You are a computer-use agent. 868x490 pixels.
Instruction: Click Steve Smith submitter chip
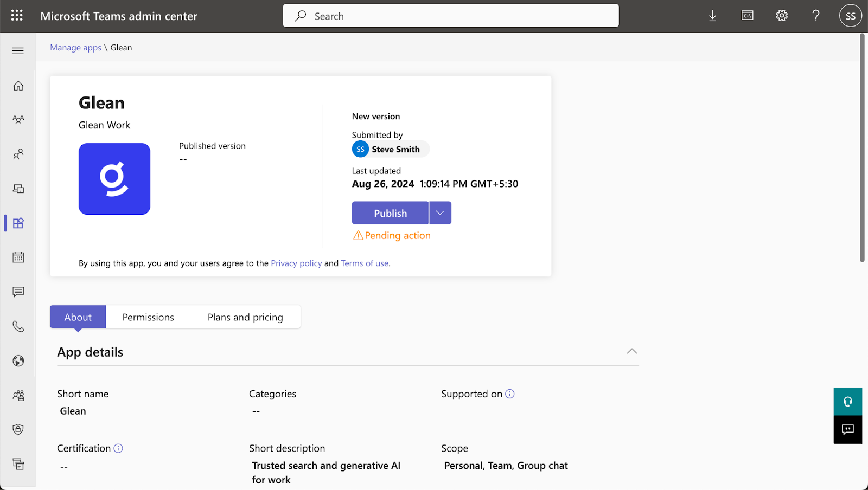(x=391, y=149)
